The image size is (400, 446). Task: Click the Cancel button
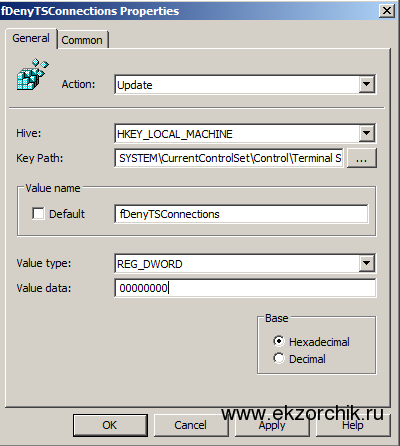coord(191,425)
